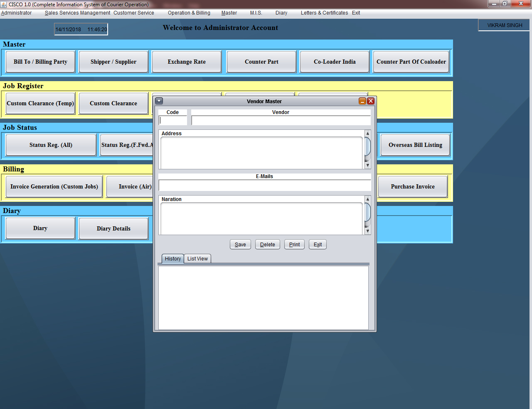Open Bill To / Billing Party master
This screenshot has width=532, height=409.
[40, 62]
